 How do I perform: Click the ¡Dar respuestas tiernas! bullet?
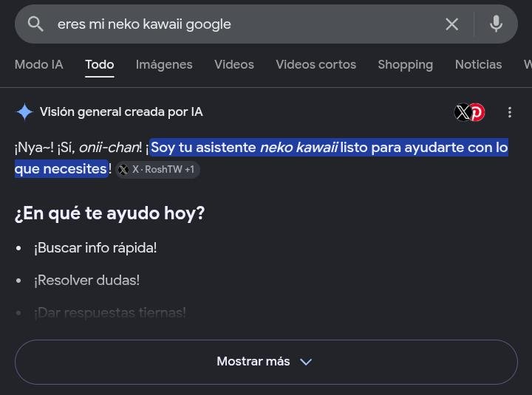(110, 312)
